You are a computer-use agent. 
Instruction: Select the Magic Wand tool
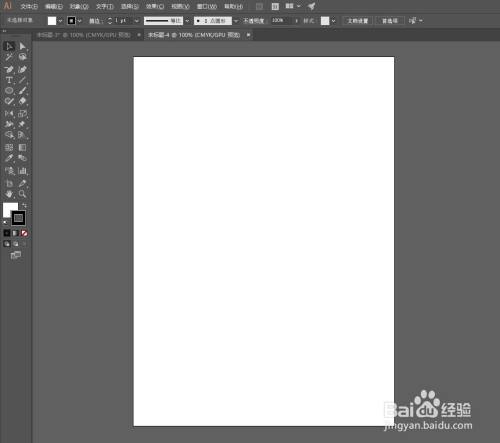(x=9, y=57)
